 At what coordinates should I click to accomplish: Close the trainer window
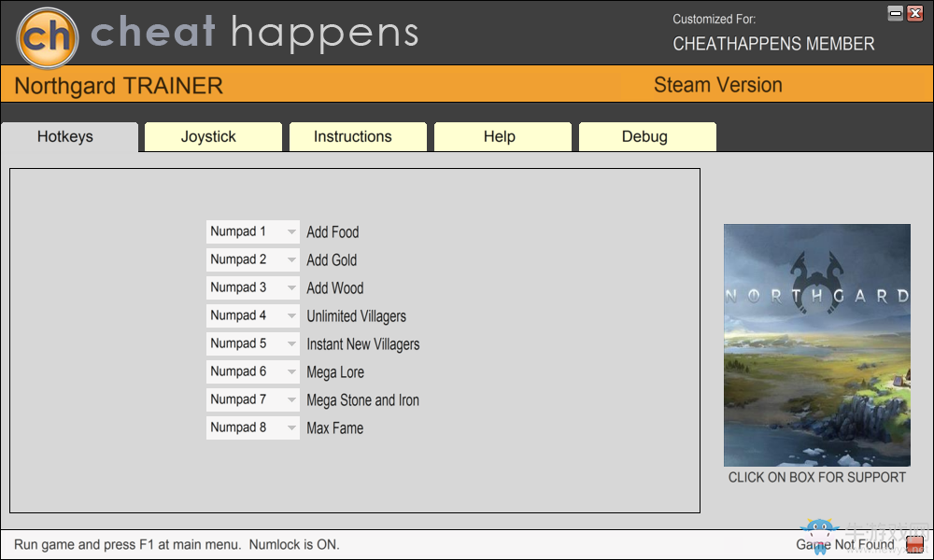(x=915, y=13)
